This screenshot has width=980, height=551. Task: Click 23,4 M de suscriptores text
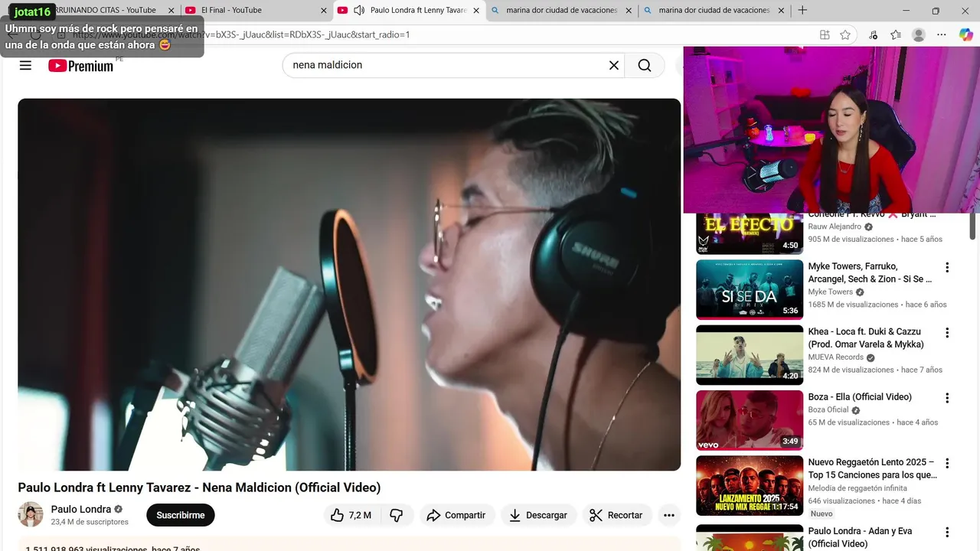click(x=90, y=522)
